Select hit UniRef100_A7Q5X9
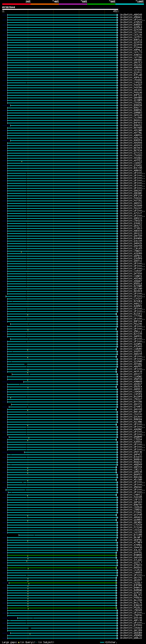This screenshot has height=644, width=146. tap(131, 22)
